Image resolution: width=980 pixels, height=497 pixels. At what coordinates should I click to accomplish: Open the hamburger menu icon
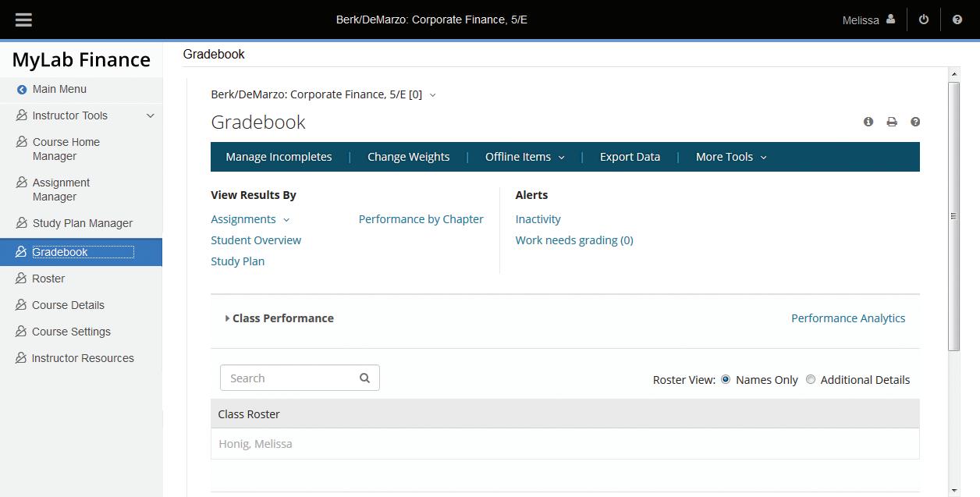(x=23, y=20)
